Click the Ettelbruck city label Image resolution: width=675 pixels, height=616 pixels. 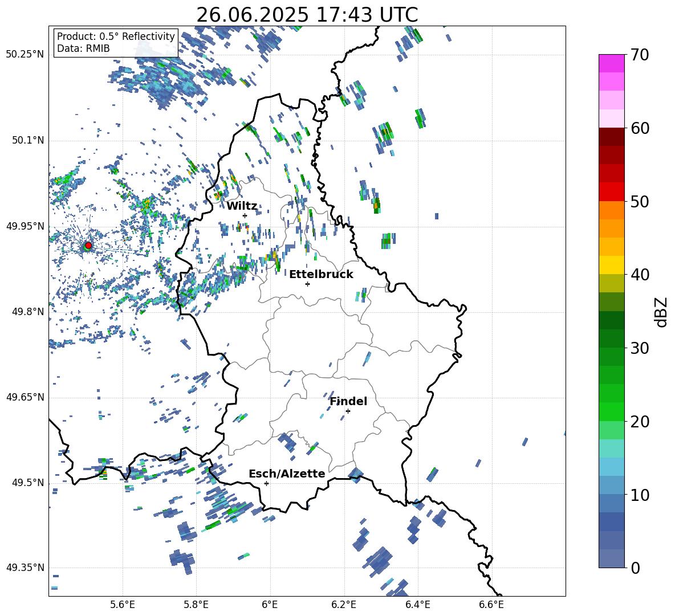pos(321,275)
